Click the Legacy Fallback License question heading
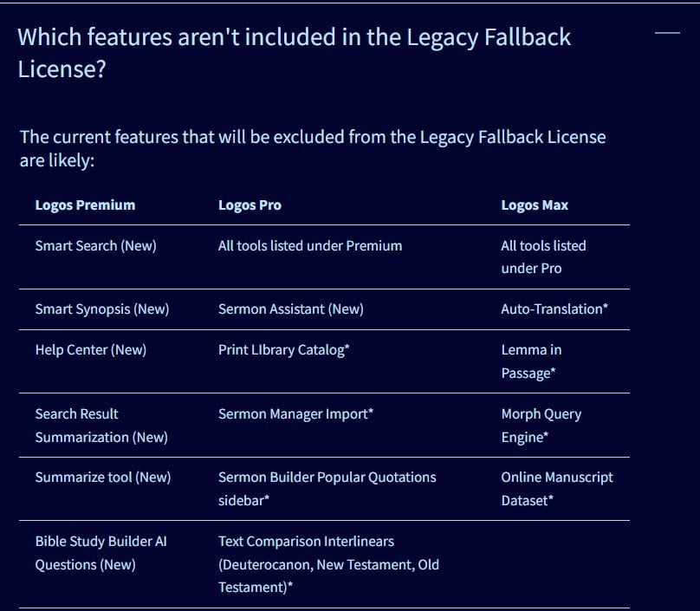700x611 pixels. click(295, 52)
